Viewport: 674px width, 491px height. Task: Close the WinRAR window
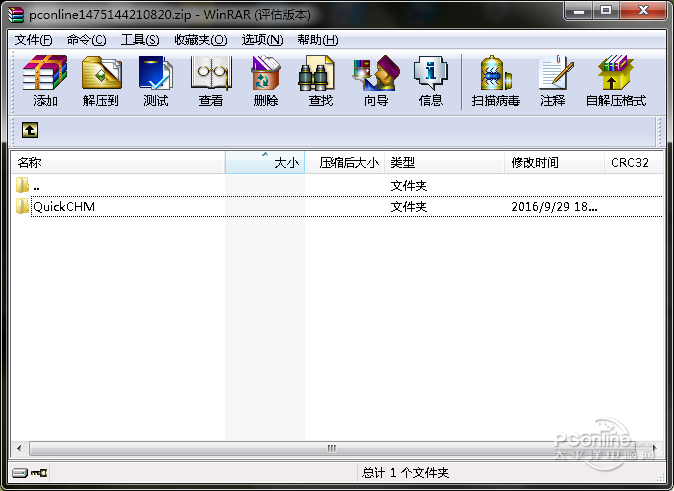tap(643, 10)
